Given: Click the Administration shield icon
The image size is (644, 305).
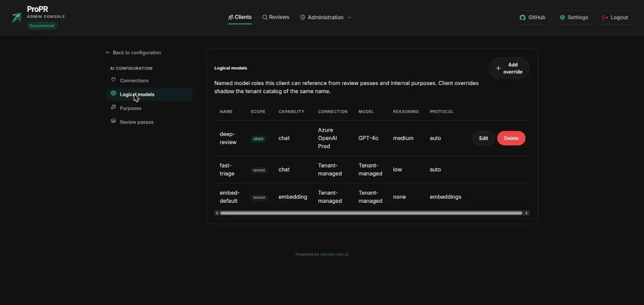Looking at the screenshot, I should point(303,17).
